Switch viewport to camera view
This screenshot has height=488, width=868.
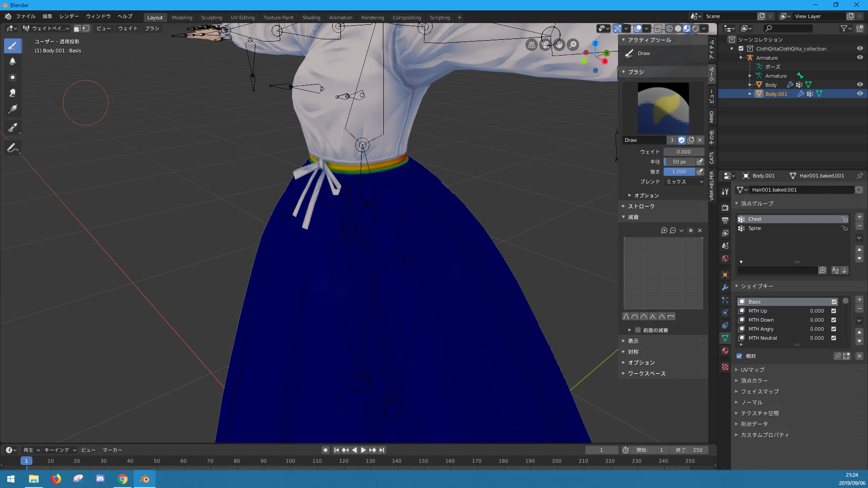(546, 45)
